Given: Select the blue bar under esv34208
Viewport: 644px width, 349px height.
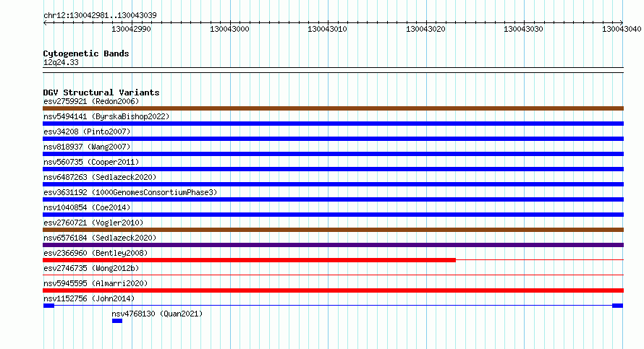Looking at the screenshot, I should pos(333,139).
